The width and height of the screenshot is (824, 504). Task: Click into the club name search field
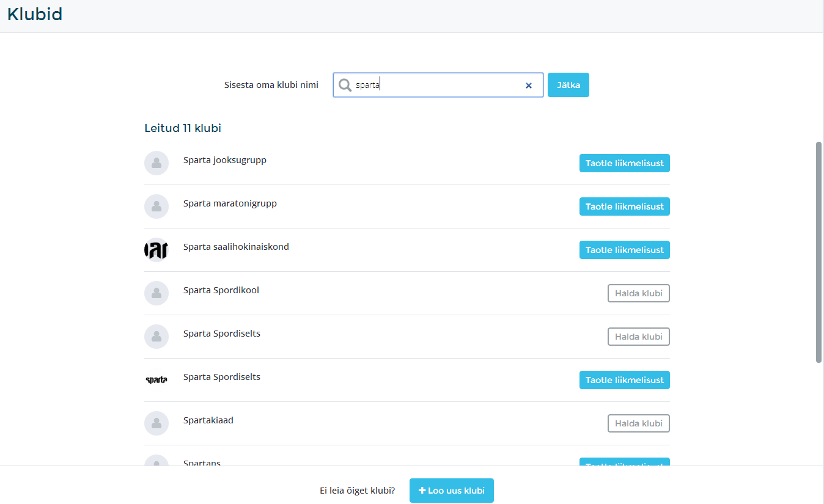point(437,86)
